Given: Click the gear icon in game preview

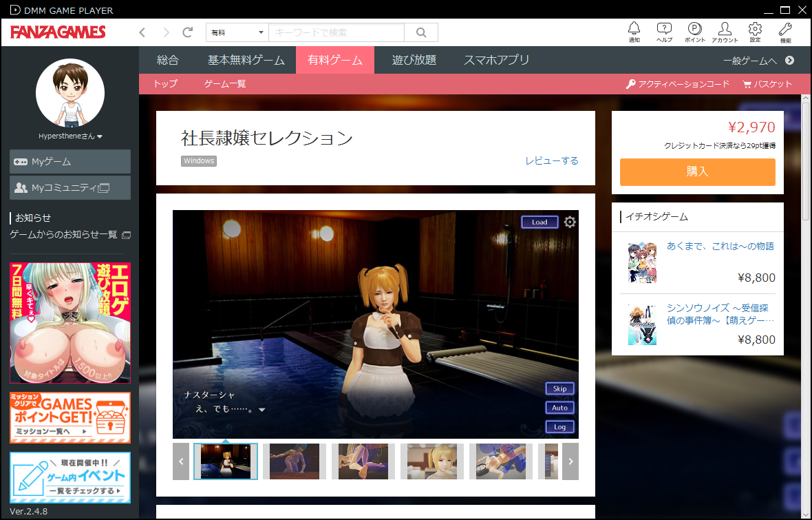Looking at the screenshot, I should pos(570,222).
